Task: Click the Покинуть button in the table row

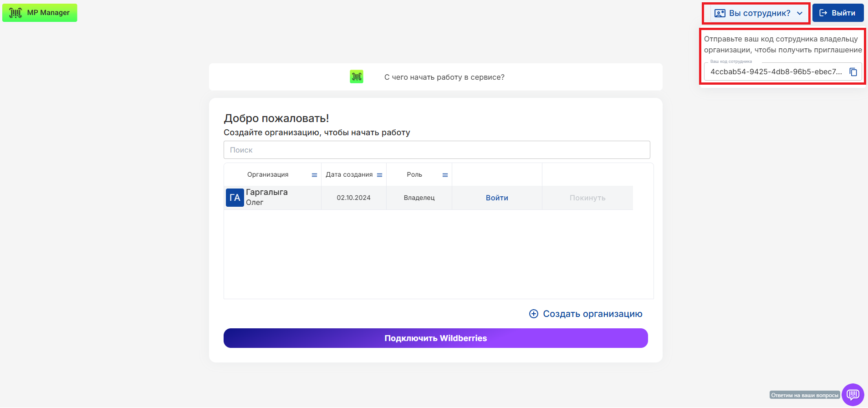Action: click(x=587, y=198)
